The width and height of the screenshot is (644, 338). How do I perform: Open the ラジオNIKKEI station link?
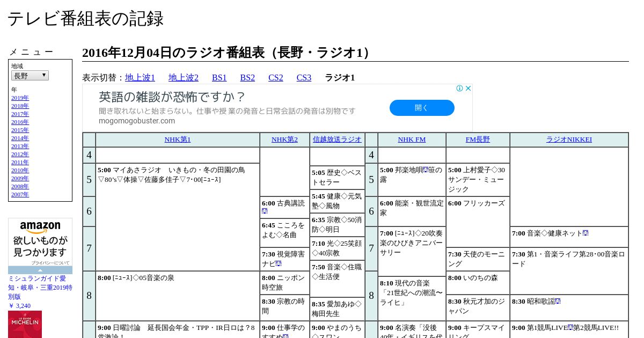click(569, 139)
